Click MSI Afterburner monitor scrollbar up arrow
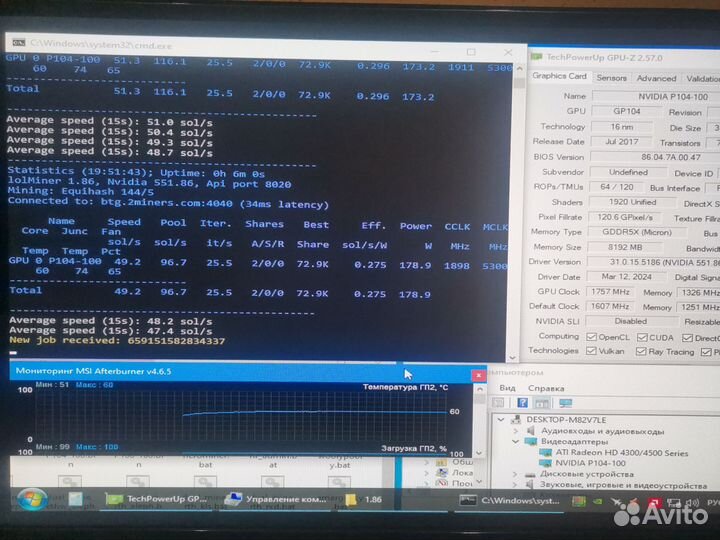Image resolution: width=720 pixels, height=540 pixels. [x=480, y=389]
